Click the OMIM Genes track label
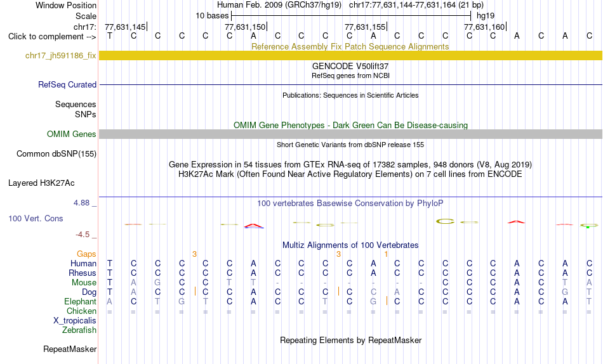 [72, 134]
